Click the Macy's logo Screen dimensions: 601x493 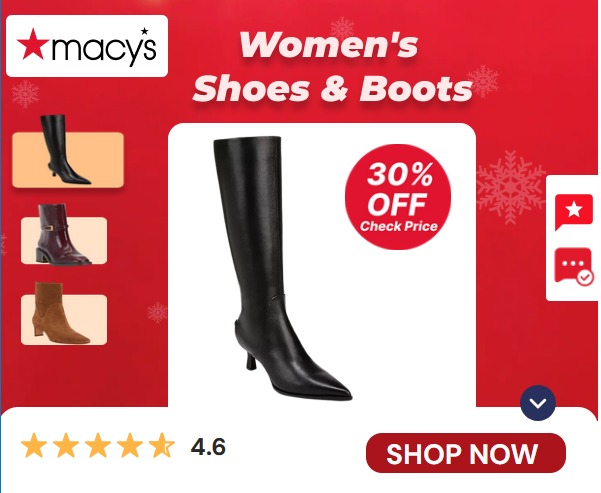coord(87,46)
